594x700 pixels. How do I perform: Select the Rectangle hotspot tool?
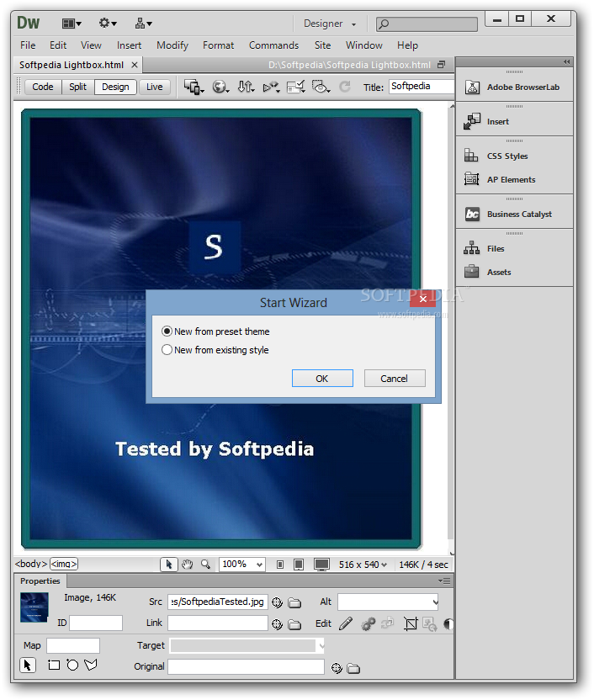pos(54,666)
